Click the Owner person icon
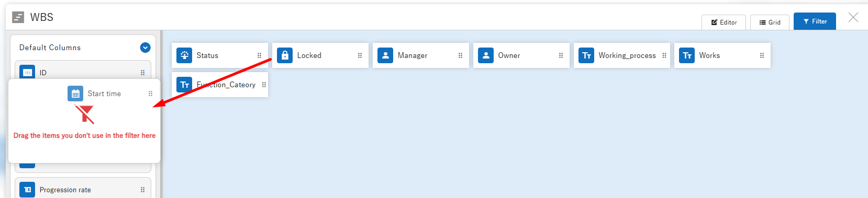Viewport: 868px width, 198px height. coord(486,55)
